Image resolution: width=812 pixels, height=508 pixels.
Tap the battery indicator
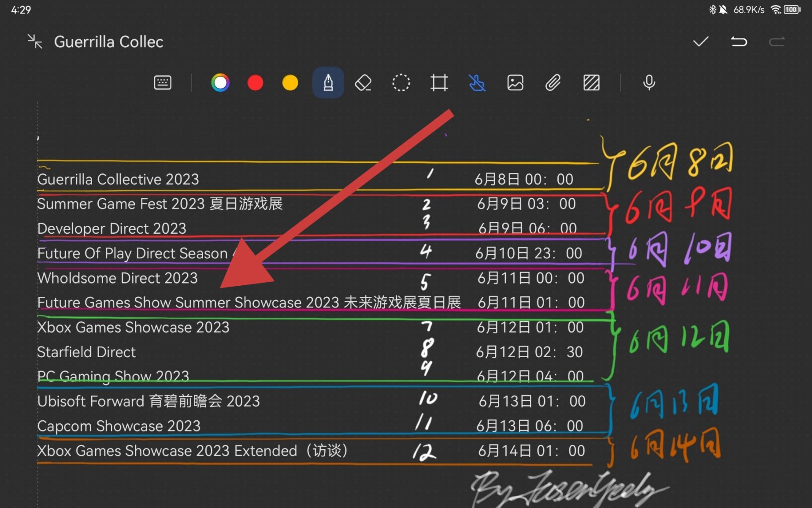(x=792, y=9)
